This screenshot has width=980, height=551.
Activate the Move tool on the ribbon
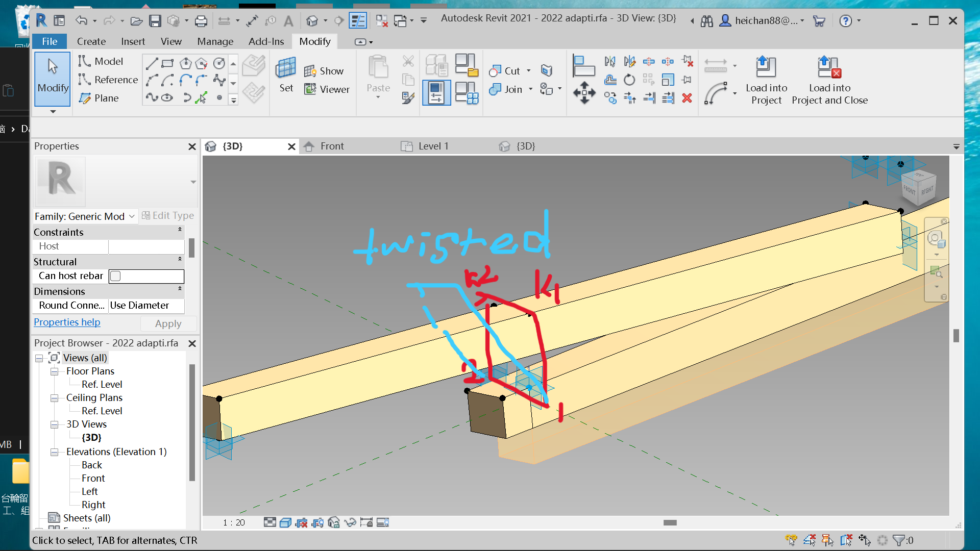[x=584, y=92]
